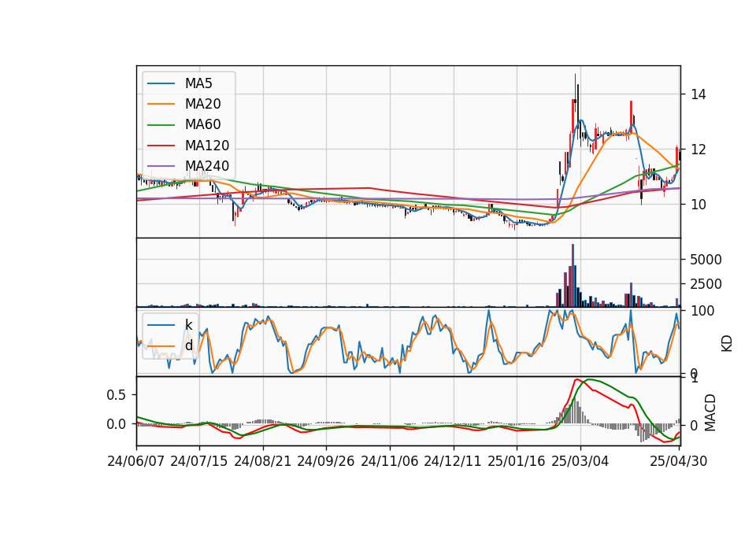Click the price axis value 10
756x543 pixels.
click(x=699, y=205)
